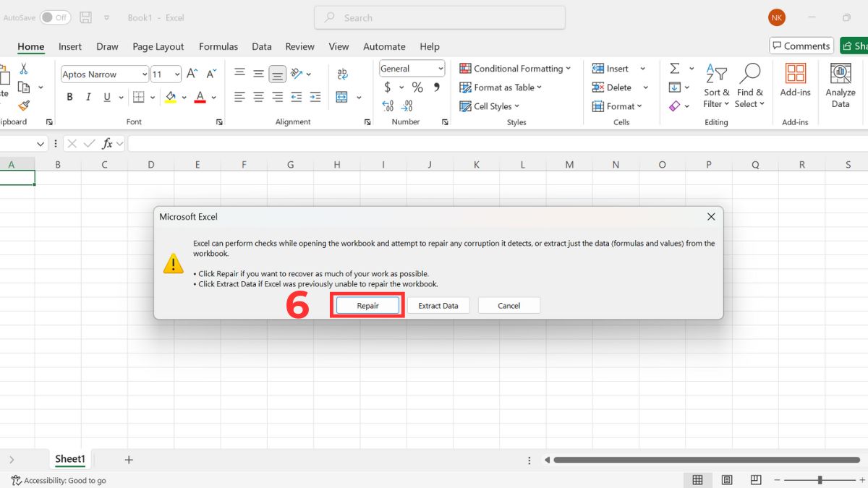Click the zoom slider in status bar
868x488 pixels.
820,480
